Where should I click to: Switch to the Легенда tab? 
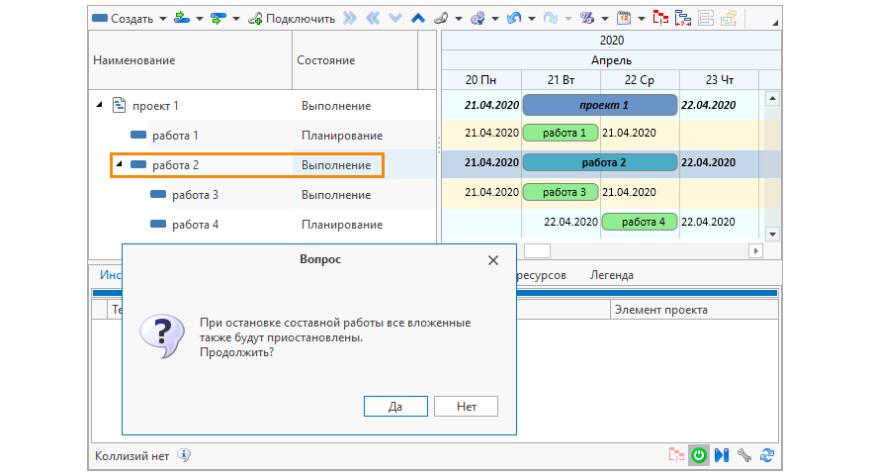[611, 275]
